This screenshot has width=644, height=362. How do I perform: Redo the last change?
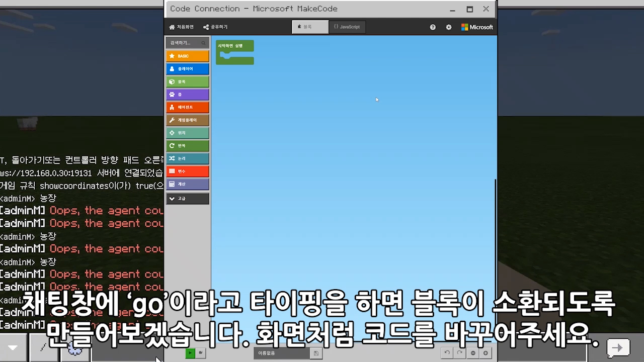coord(459,353)
